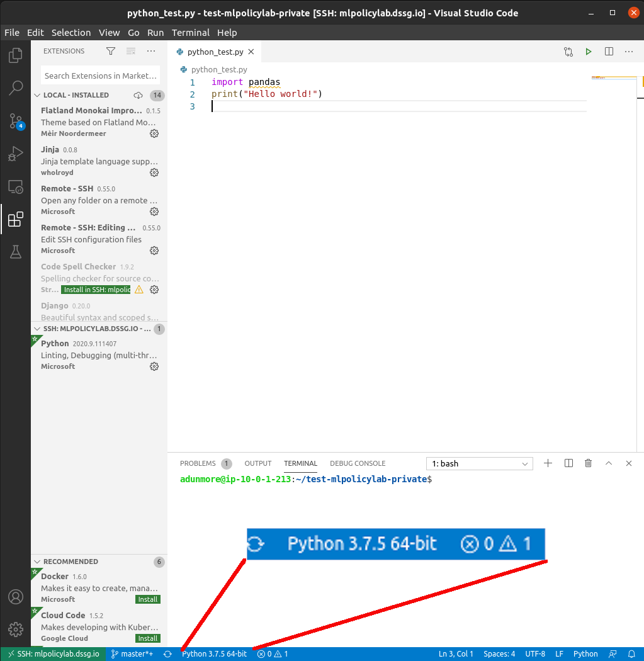The width and height of the screenshot is (644, 661).
Task: Open the feedback icon in status bar
Action: (x=613, y=654)
